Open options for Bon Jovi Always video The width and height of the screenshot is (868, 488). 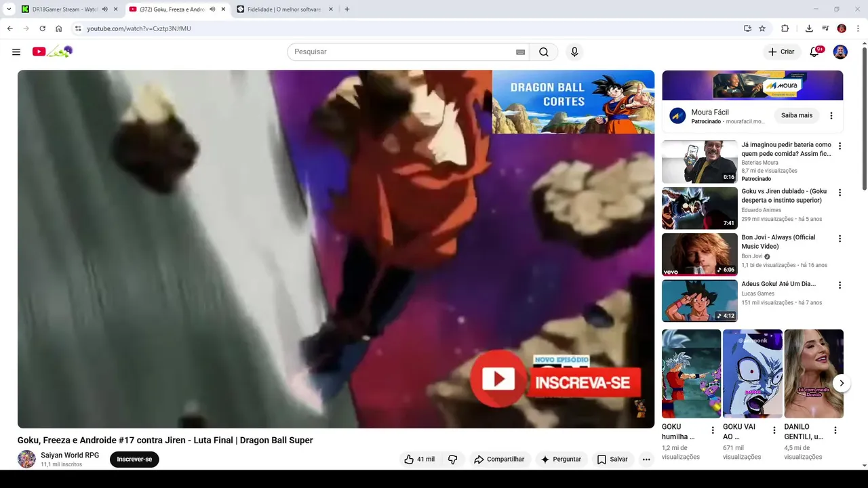coord(840,239)
